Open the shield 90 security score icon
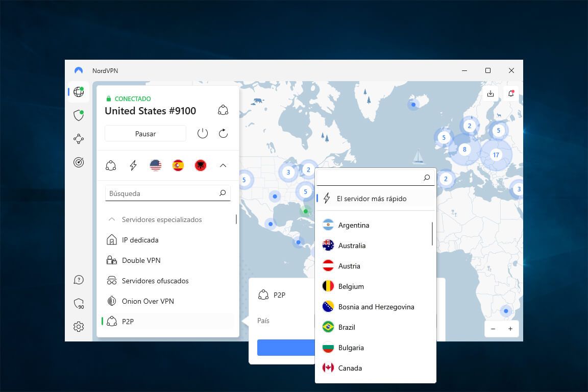Image resolution: width=588 pixels, height=392 pixels. (x=79, y=304)
